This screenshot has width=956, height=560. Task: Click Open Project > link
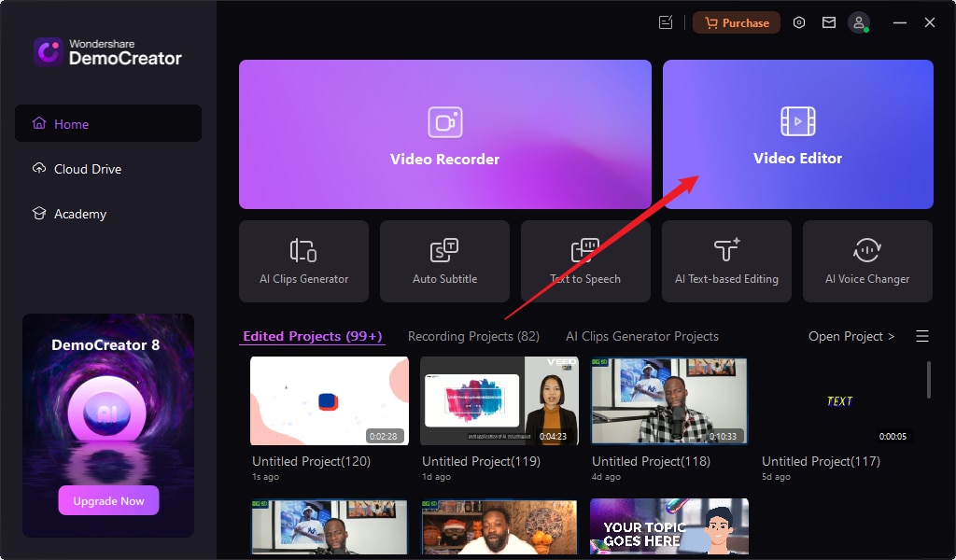click(851, 336)
